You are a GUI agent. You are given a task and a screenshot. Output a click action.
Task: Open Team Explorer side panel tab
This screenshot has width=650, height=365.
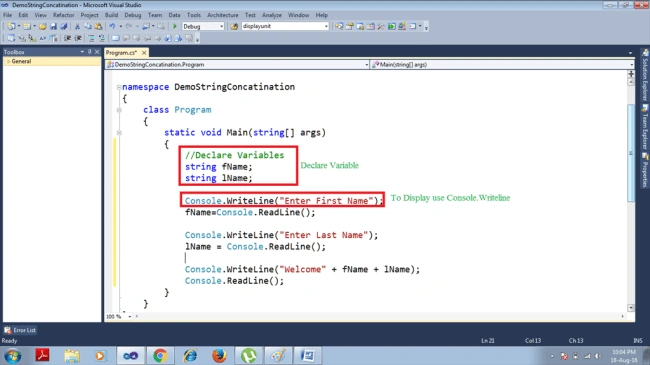coord(645,127)
